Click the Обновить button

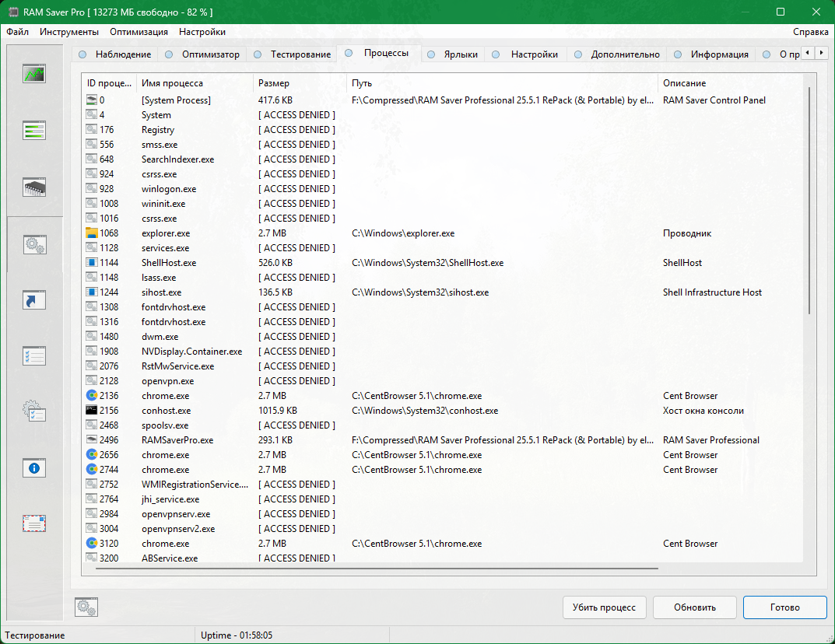coord(694,607)
